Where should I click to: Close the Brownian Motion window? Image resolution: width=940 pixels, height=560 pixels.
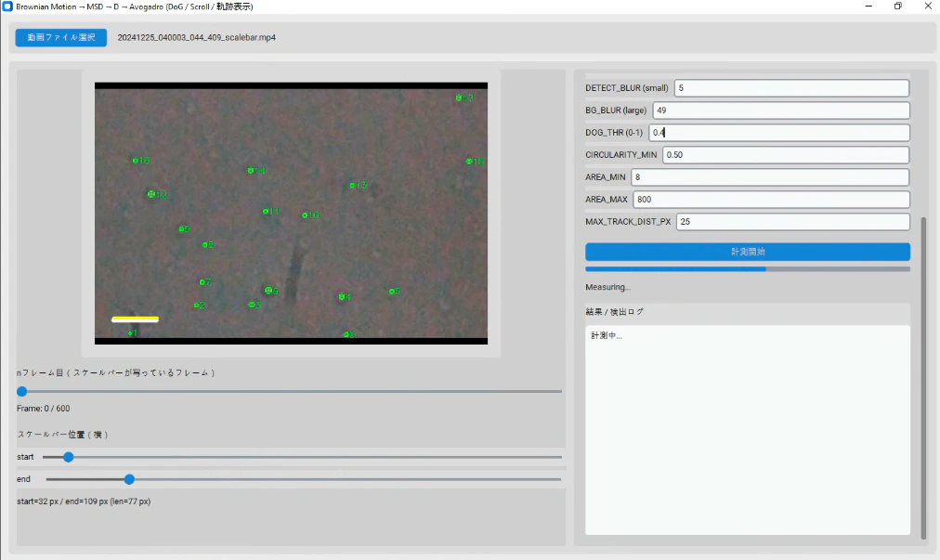point(927,7)
